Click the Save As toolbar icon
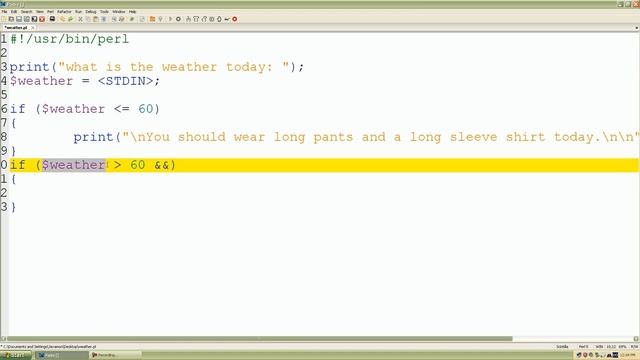 [x=27, y=19]
